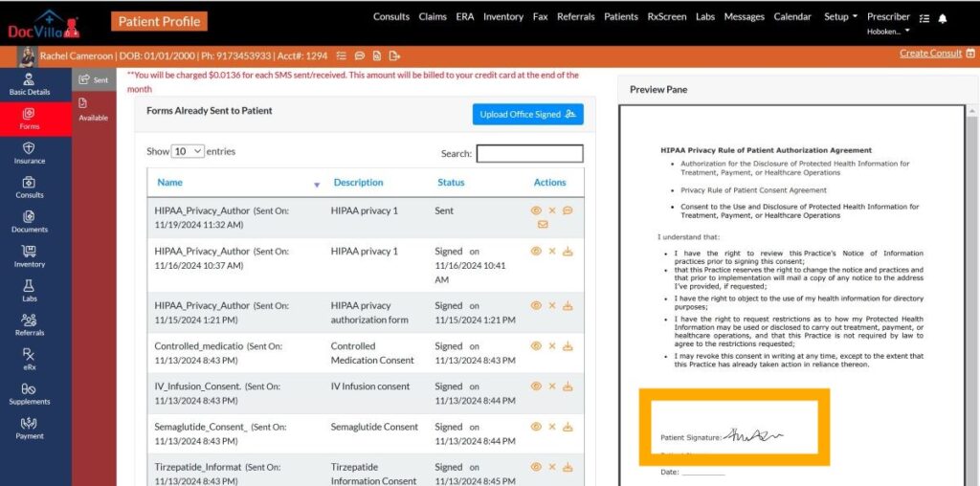Click the Patient Profile header button
The width and height of the screenshot is (980, 486).
160,22
